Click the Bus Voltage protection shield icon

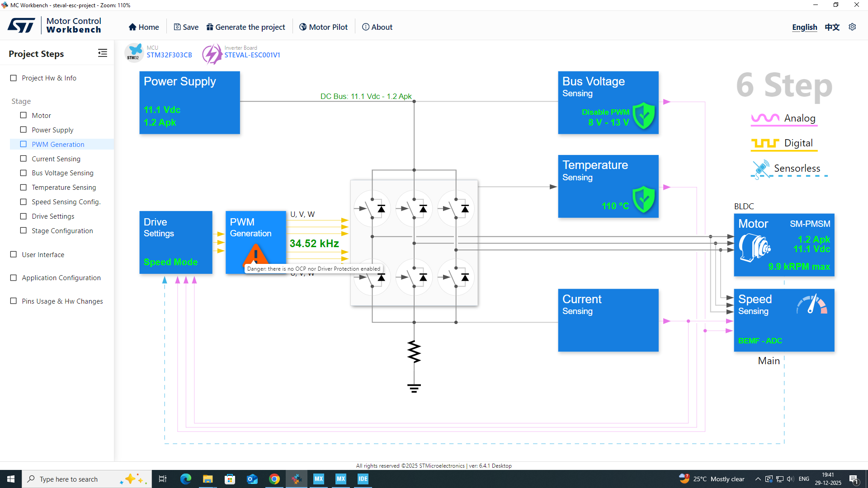click(644, 116)
